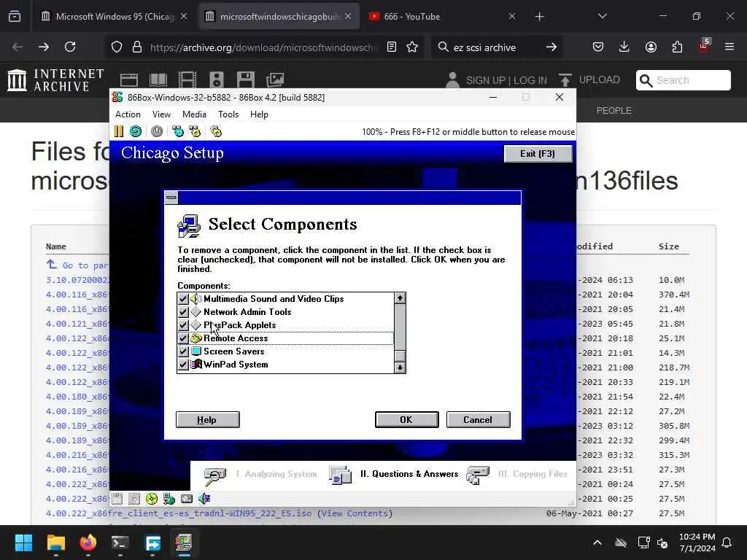The width and height of the screenshot is (747, 560).
Task: Click the Remote Access component icon
Action: (x=196, y=338)
